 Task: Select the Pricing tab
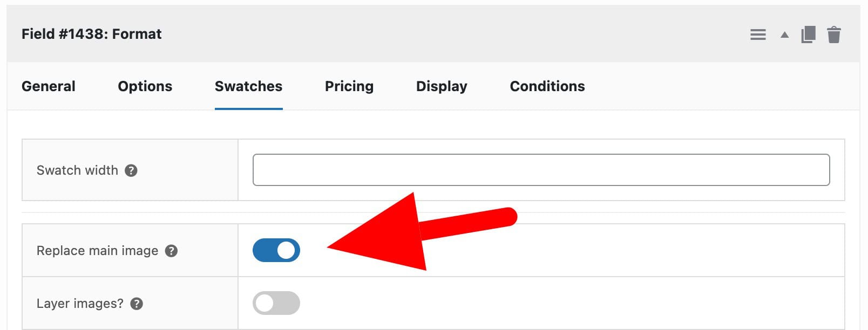pyautogui.click(x=349, y=86)
